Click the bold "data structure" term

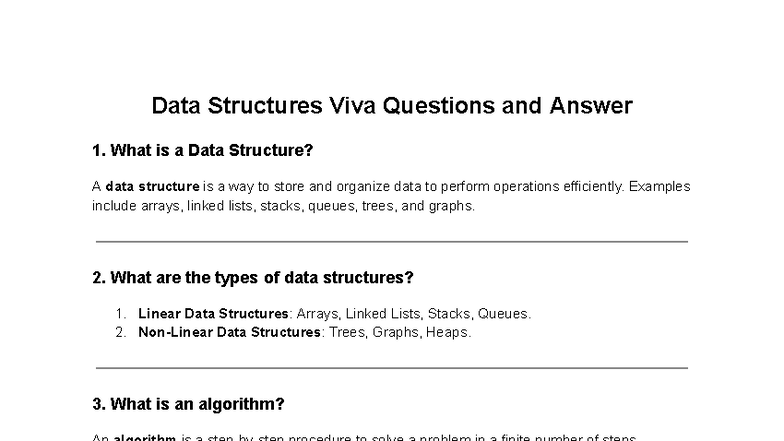152,187
